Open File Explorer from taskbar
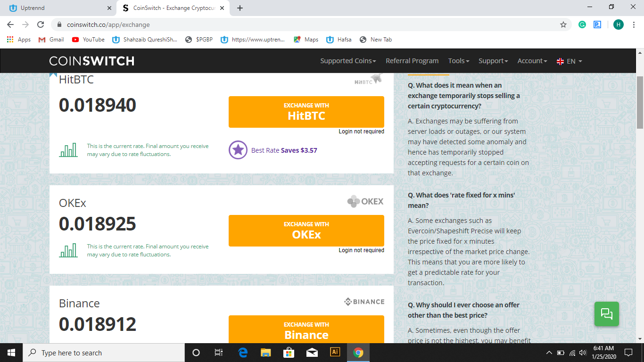The width and height of the screenshot is (644, 362). (x=266, y=353)
